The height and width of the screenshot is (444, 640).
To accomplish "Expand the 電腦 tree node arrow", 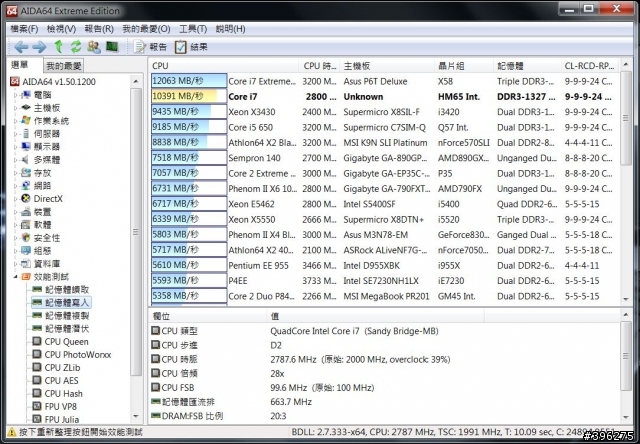I will tap(16, 95).
